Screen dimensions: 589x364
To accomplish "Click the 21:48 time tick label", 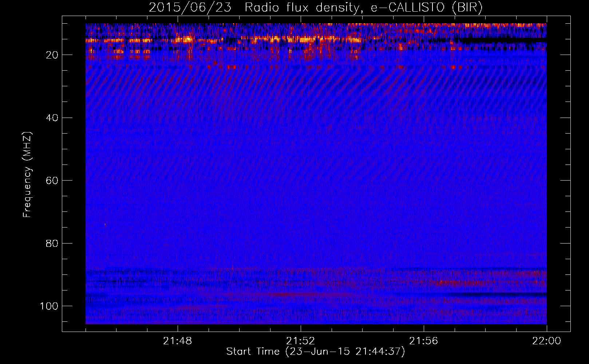I will pos(177,341).
